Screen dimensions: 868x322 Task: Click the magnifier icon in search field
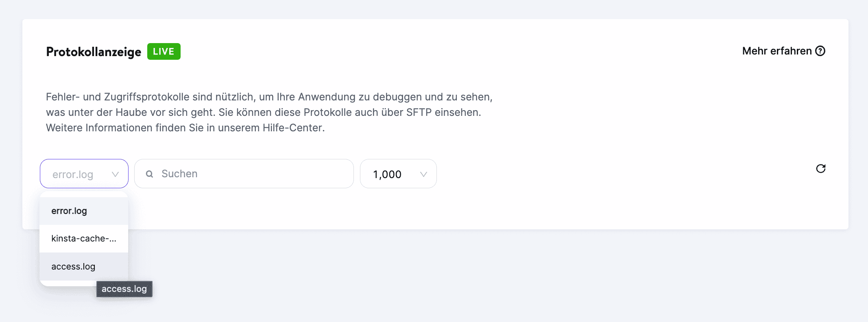(x=149, y=174)
